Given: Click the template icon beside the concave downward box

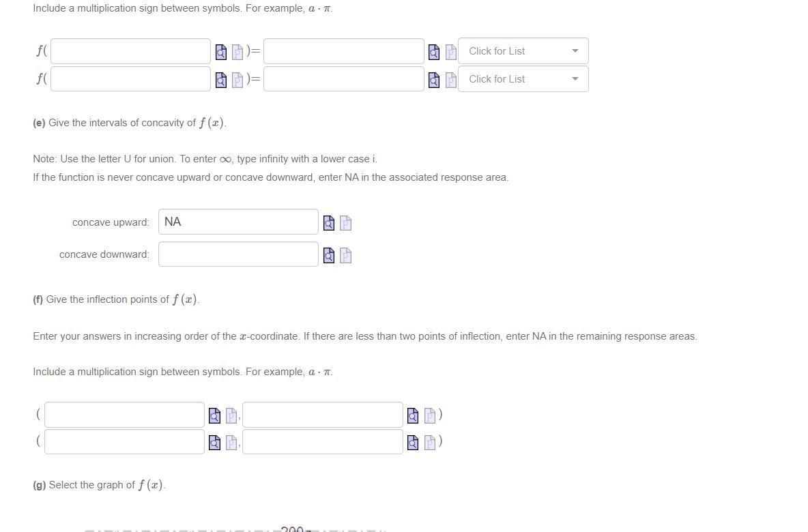Looking at the screenshot, I should 345,254.
